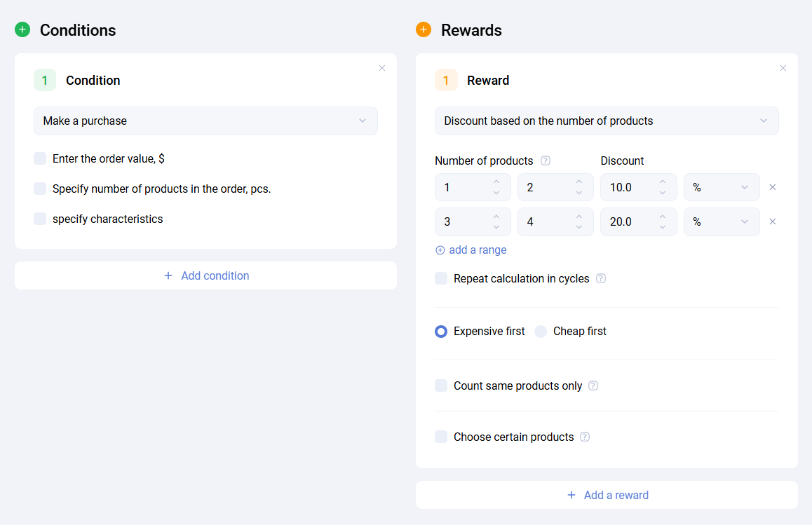Select the Cheap first radio option
This screenshot has height=525, width=812.
(x=541, y=332)
